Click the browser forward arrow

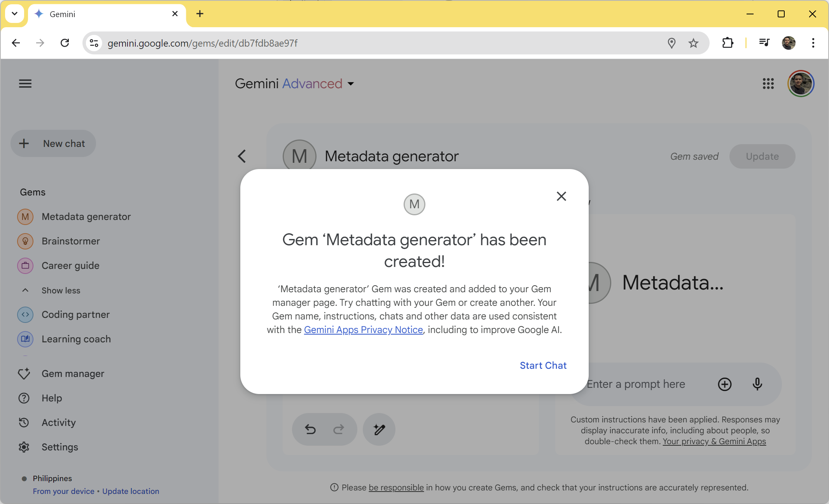tap(40, 43)
